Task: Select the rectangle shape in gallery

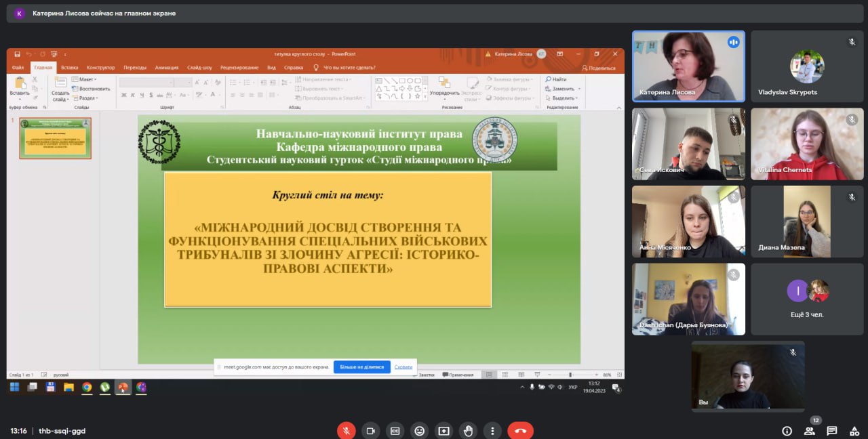Action: tap(401, 81)
